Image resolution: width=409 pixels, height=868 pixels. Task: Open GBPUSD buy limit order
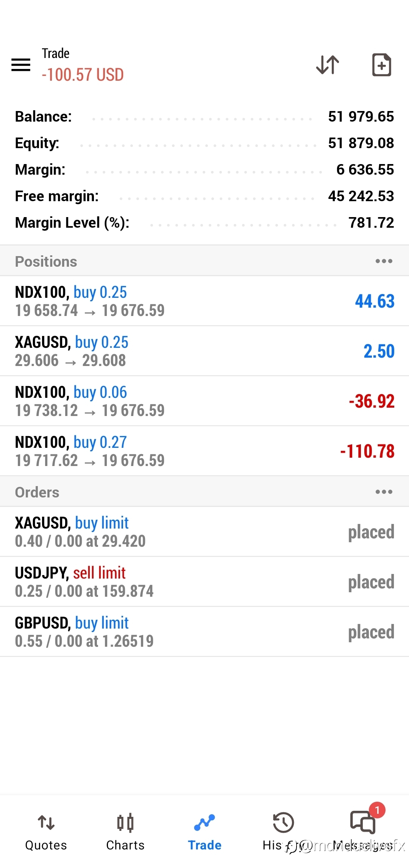click(x=204, y=632)
